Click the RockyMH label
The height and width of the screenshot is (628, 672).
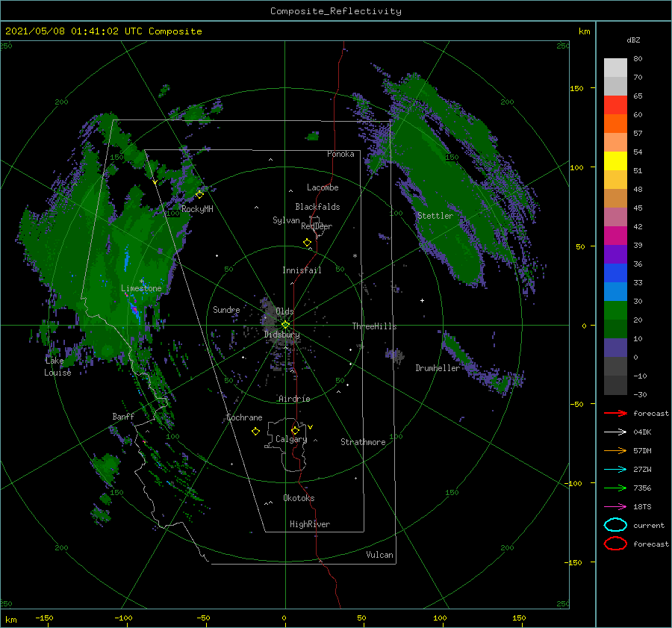[x=197, y=209]
